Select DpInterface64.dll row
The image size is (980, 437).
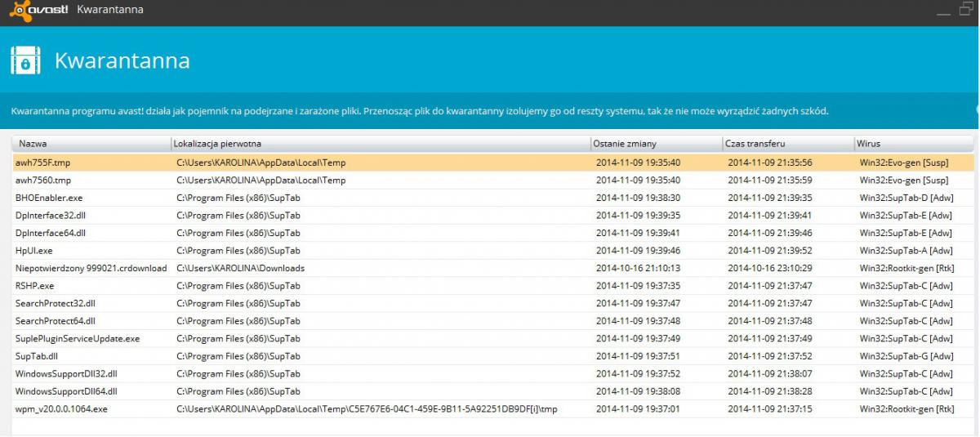492,233
